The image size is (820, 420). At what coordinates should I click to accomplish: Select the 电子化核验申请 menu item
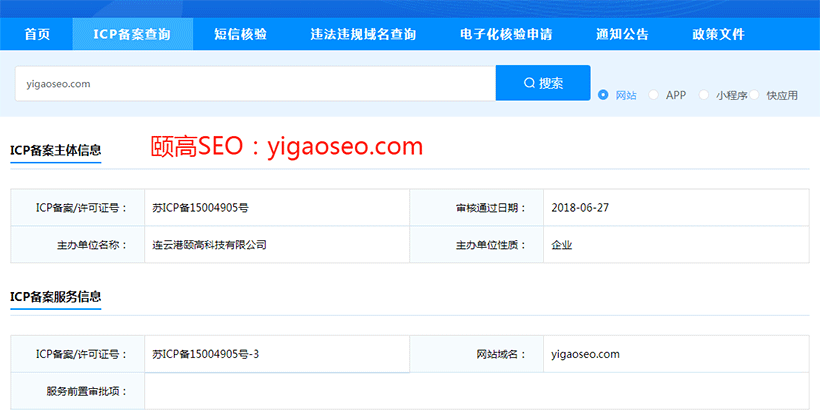tap(506, 34)
